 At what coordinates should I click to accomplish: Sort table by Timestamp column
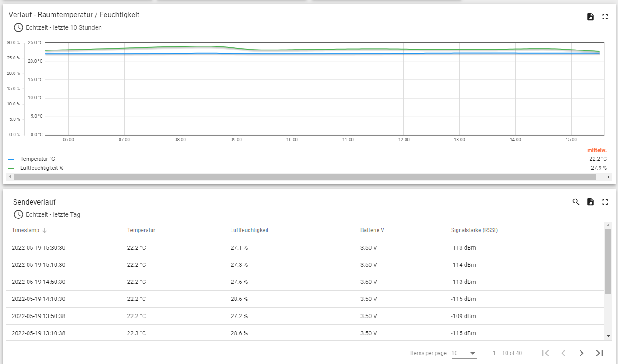pos(26,230)
